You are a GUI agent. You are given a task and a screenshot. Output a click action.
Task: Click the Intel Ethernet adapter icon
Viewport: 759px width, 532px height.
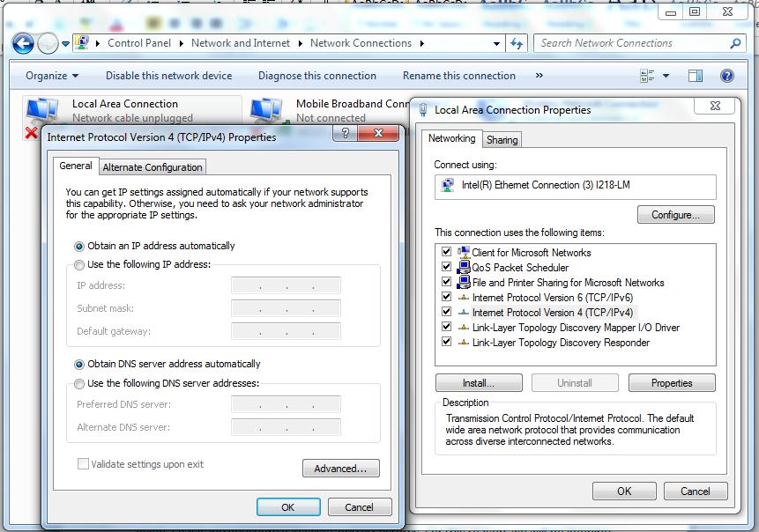coord(447,185)
